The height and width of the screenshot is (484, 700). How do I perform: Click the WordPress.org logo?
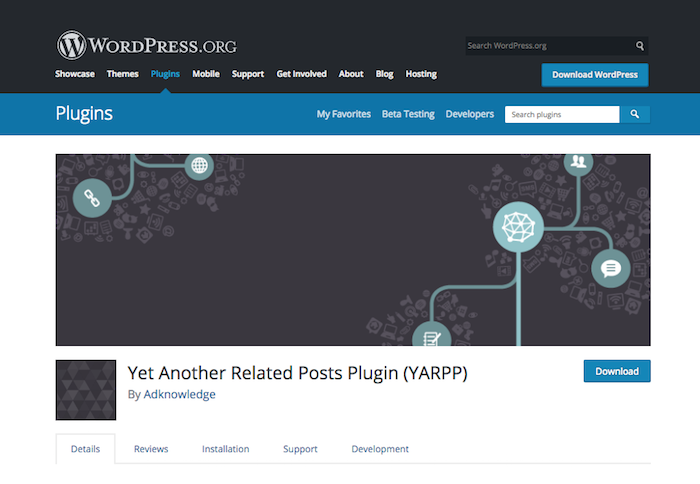[x=146, y=45]
